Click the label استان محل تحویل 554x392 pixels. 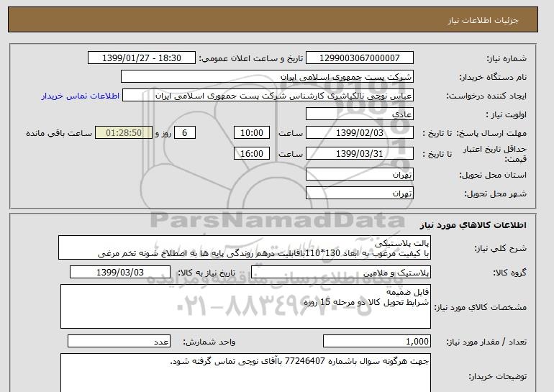click(493, 175)
